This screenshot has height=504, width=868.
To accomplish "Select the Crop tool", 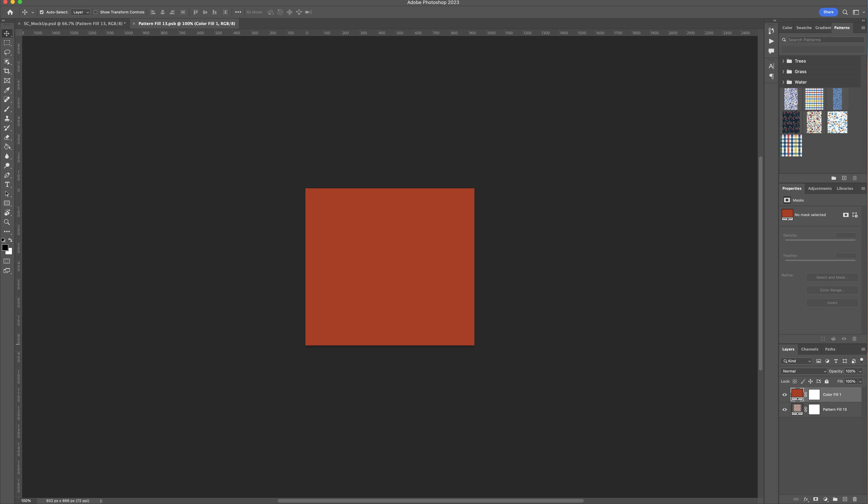I will pos(7,71).
